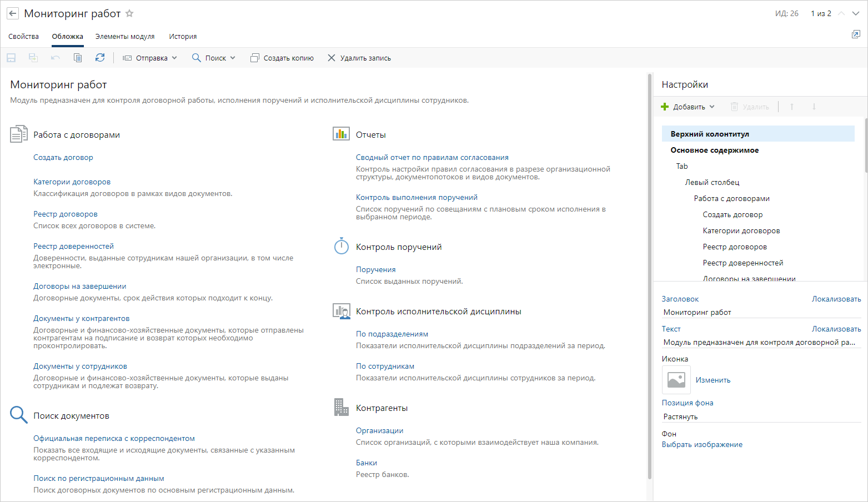Image resolution: width=868 pixels, height=502 pixels.
Task: Open the Поиск dropdown in toolbar
Action: 214,58
